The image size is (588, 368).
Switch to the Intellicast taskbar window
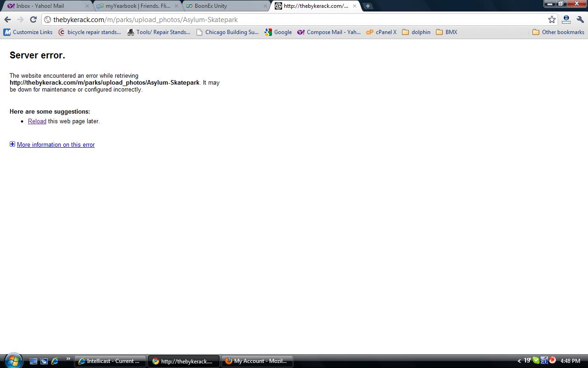coord(110,361)
